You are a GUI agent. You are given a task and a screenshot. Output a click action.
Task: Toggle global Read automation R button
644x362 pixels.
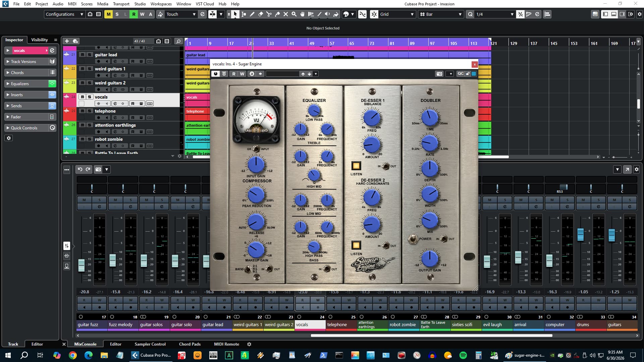click(133, 14)
